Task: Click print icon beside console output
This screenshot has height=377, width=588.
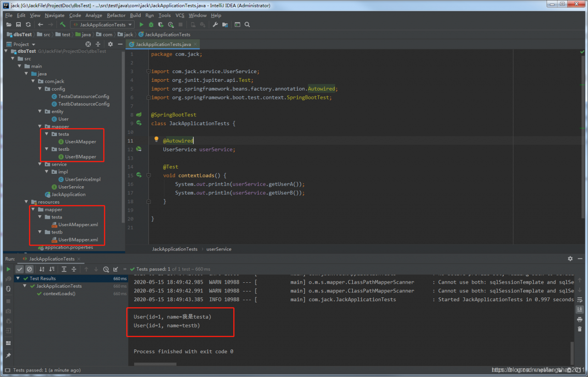Action: [x=579, y=319]
